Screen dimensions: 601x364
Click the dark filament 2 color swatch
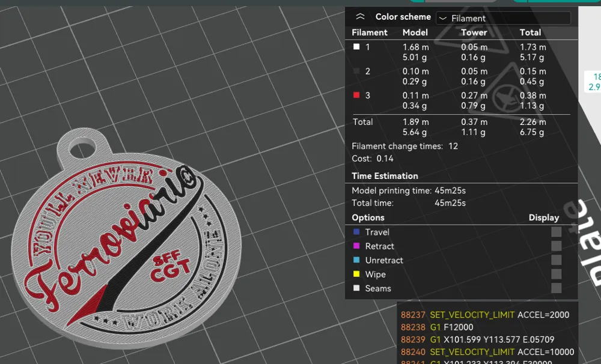[x=356, y=71]
